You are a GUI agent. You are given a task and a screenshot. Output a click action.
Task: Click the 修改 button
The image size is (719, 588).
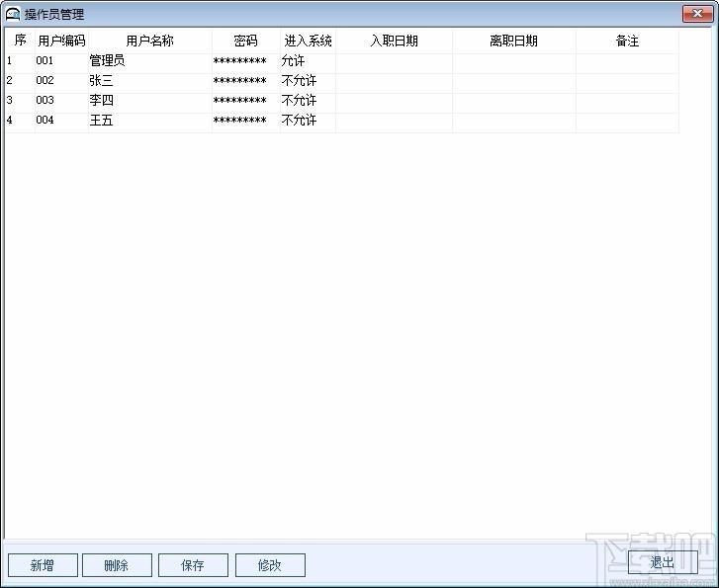point(270,565)
